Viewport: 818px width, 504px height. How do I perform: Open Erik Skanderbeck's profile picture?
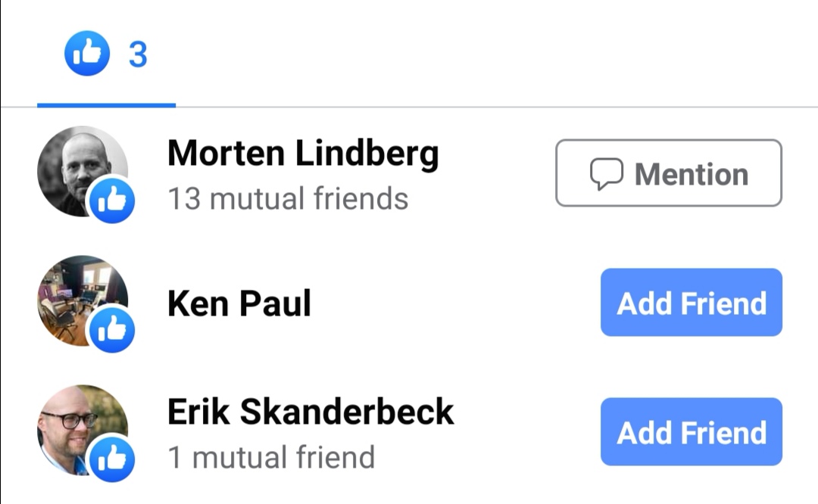[x=83, y=430]
